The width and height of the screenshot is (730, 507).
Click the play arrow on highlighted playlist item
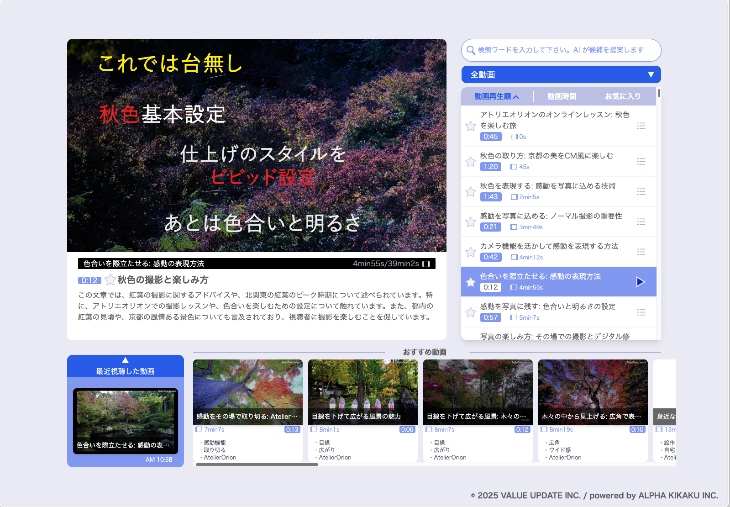point(640,282)
